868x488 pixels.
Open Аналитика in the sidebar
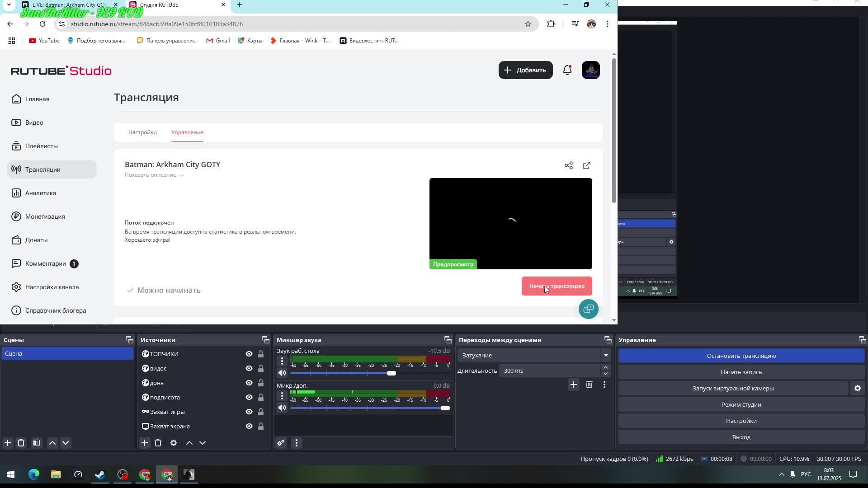coord(41,193)
